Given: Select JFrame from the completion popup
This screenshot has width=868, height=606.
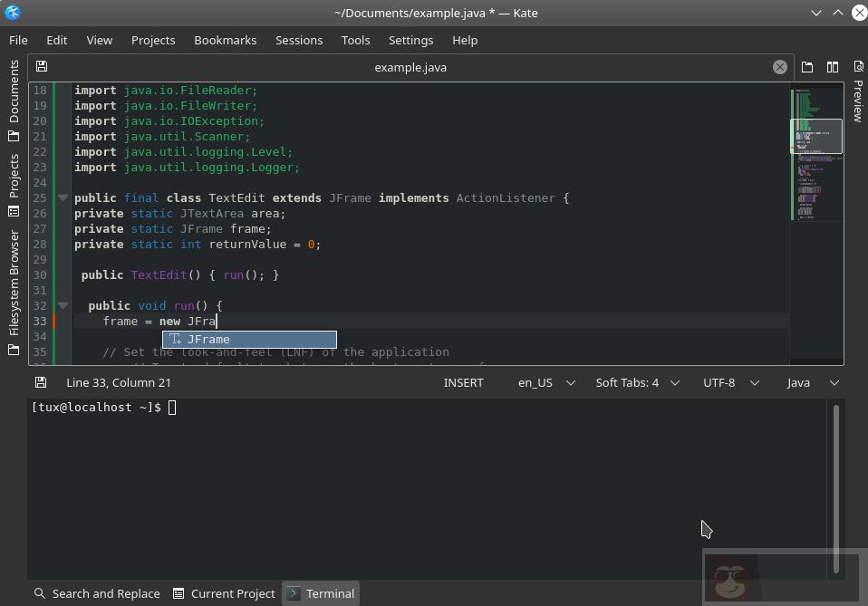Looking at the screenshot, I should pos(248,339).
